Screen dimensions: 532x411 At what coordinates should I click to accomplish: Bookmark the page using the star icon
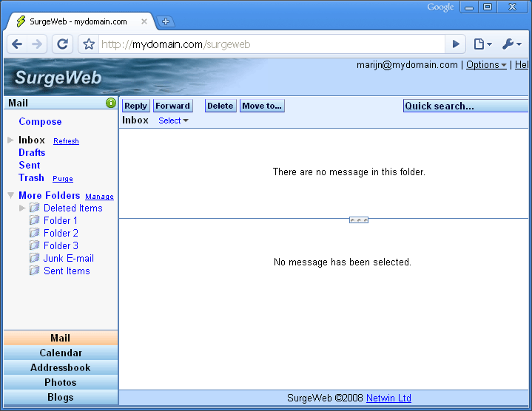click(89, 44)
